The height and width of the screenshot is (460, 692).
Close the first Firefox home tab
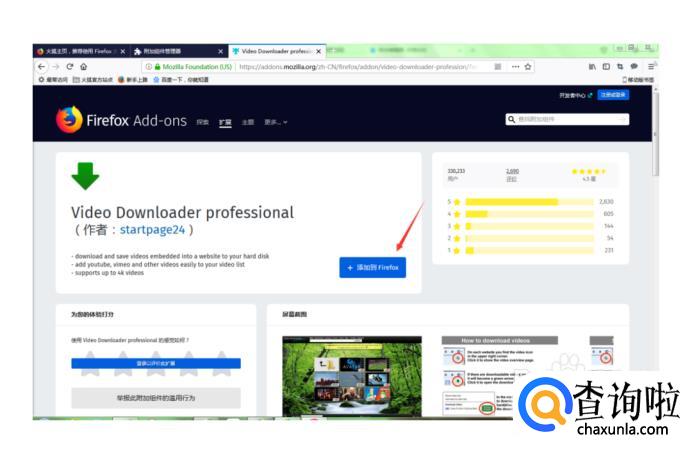(123, 51)
